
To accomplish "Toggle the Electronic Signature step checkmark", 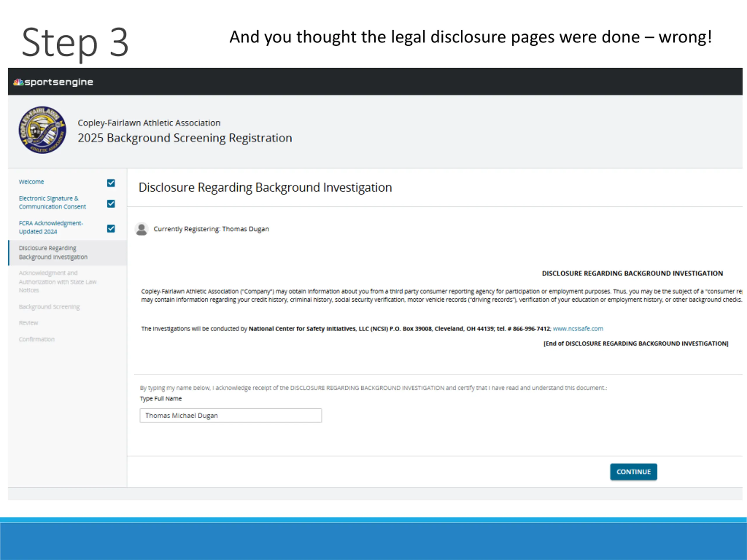I will pos(111,204).
